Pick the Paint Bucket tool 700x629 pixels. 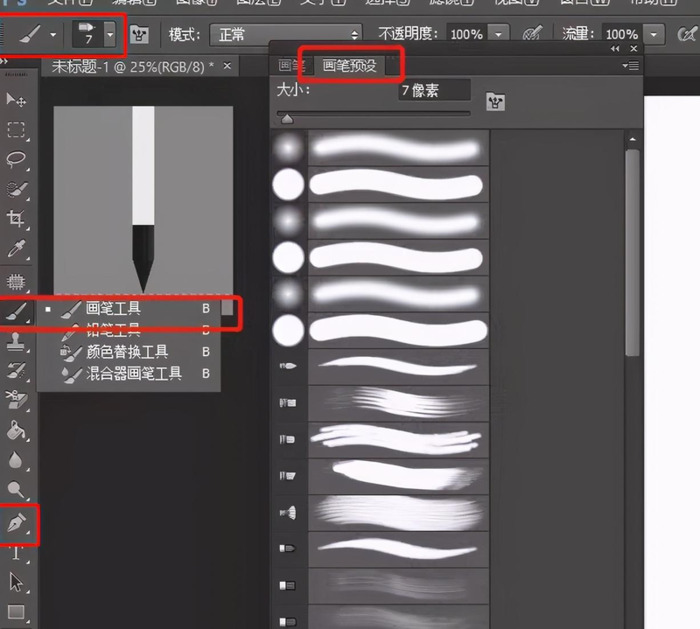point(16,431)
